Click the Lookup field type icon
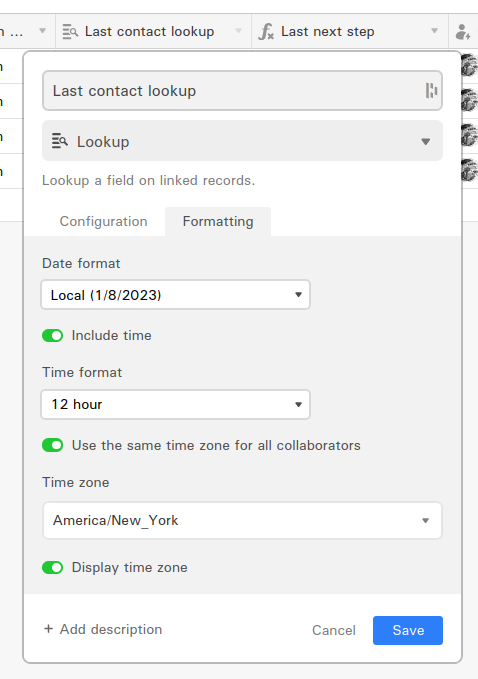This screenshot has width=478, height=679. (60, 141)
